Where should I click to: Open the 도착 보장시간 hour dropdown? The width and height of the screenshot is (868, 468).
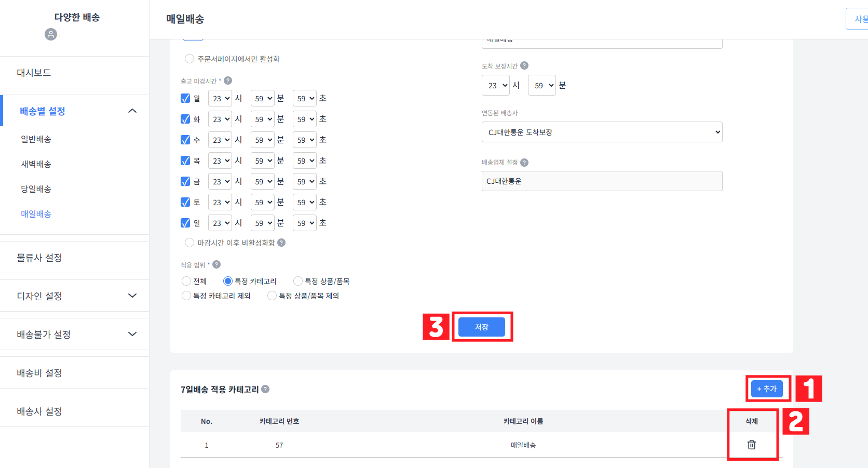coord(495,85)
